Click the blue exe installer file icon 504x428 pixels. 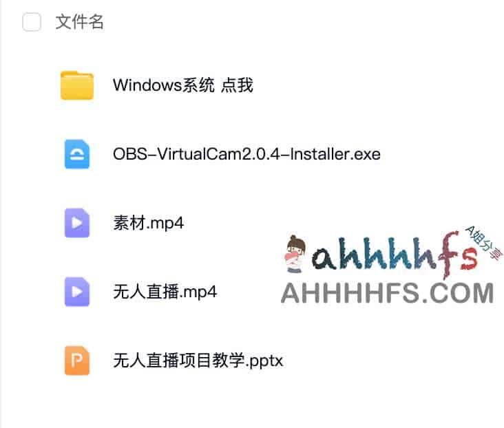[77, 154]
